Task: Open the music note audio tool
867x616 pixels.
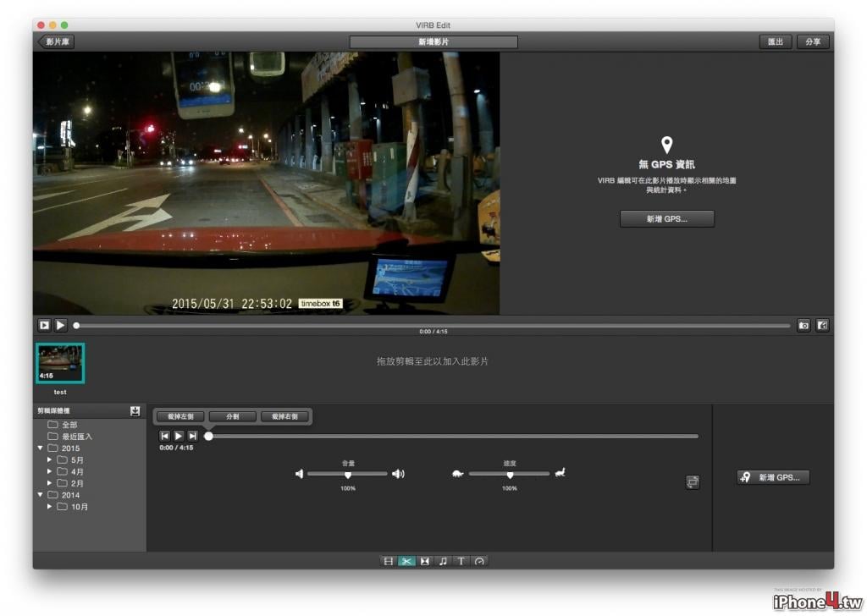Action: tap(443, 561)
